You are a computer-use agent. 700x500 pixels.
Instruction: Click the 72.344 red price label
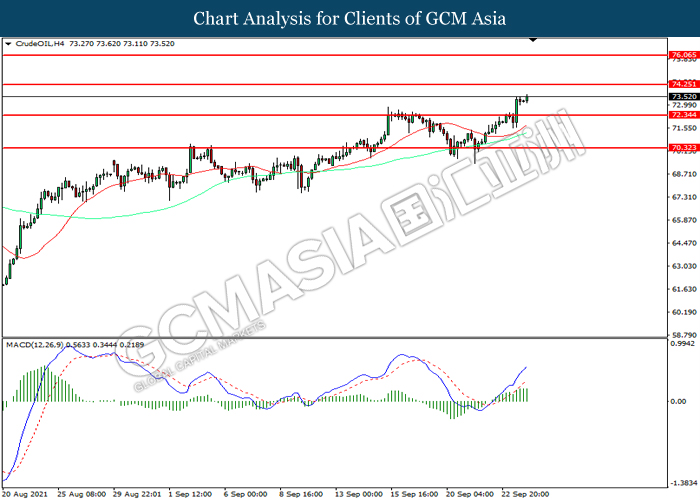(x=683, y=115)
